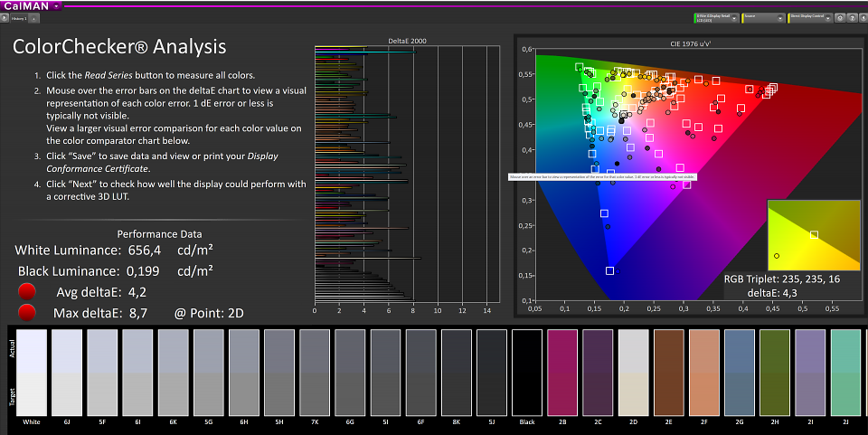Click the help question mark icon
The height and width of the screenshot is (435, 868).
coord(852,18)
